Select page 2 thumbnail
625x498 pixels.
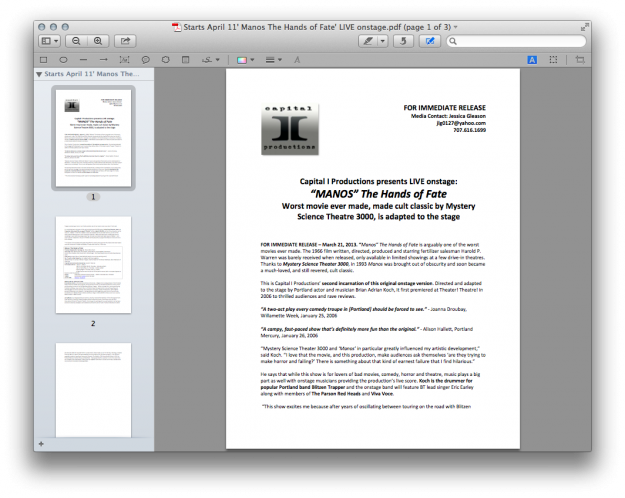coord(93,265)
